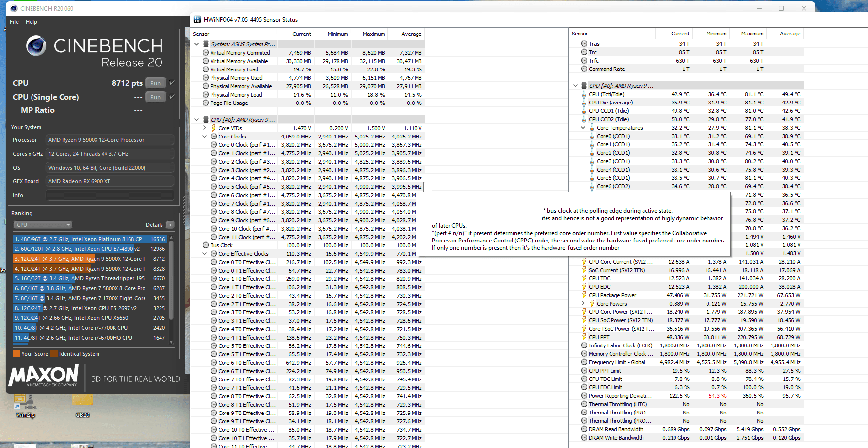Click the circle icon beside Thermal Throttling (HTC)
This screenshot has width=868, height=448.
(584, 404)
